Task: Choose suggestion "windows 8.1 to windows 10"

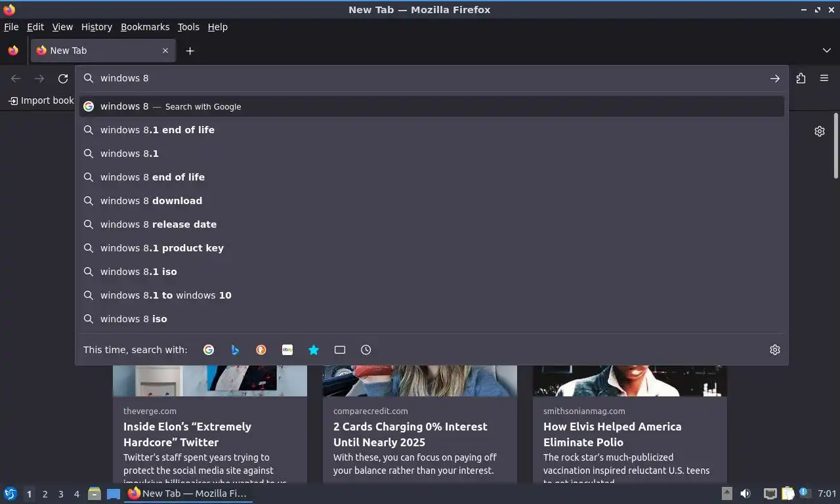Action: point(432,295)
